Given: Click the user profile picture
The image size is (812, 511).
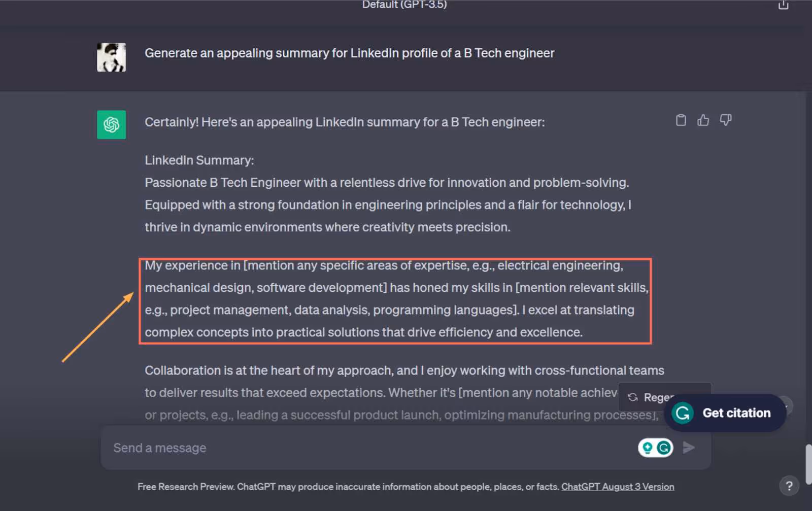Looking at the screenshot, I should pos(111,57).
